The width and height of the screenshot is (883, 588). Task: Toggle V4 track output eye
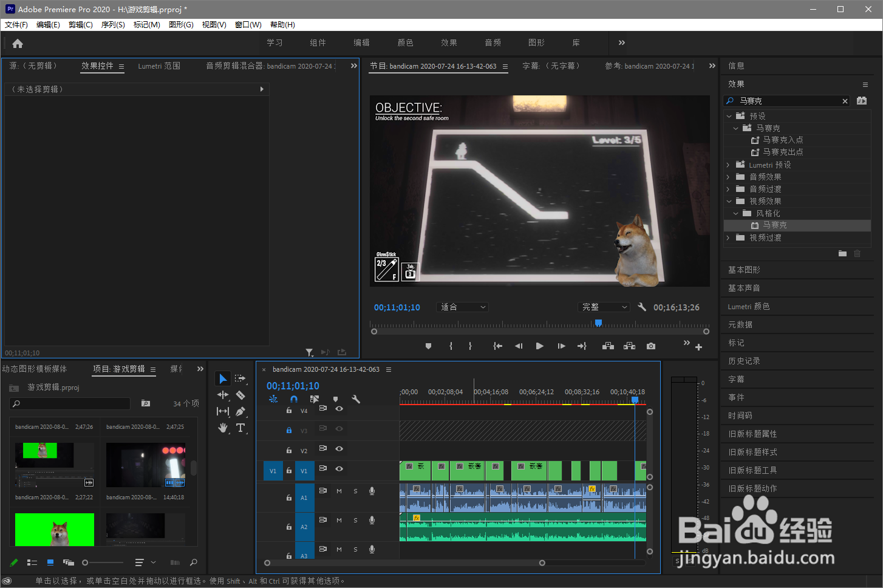coord(339,409)
